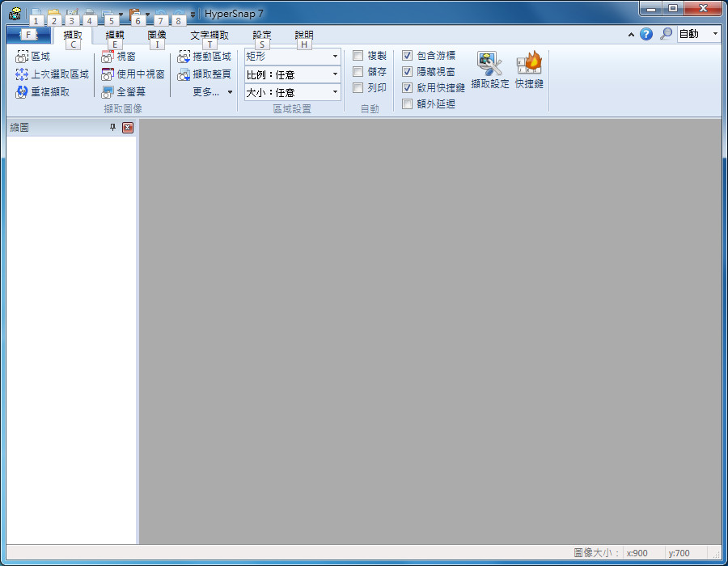The height and width of the screenshot is (566, 728).
Task: Click the y:700 status value
Action: [679, 553]
